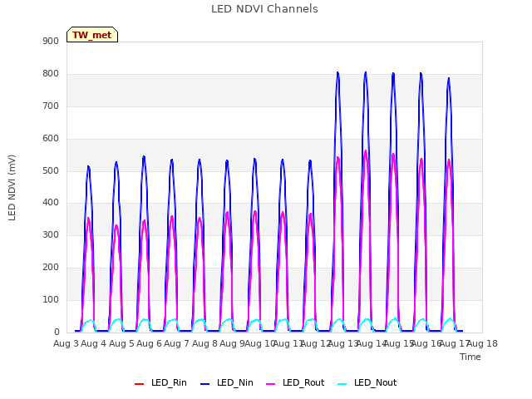Click the magenta LED_Rout legend swatch
Viewport: 532px width, 399px height.
coord(271,384)
